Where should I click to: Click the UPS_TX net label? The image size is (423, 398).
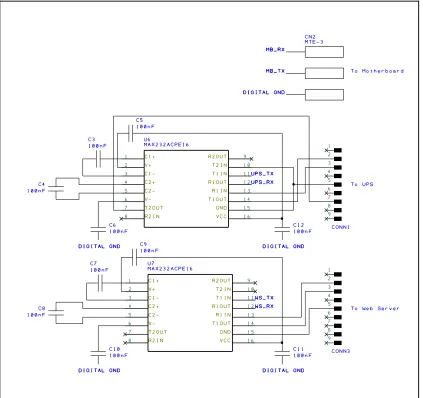(x=262, y=174)
